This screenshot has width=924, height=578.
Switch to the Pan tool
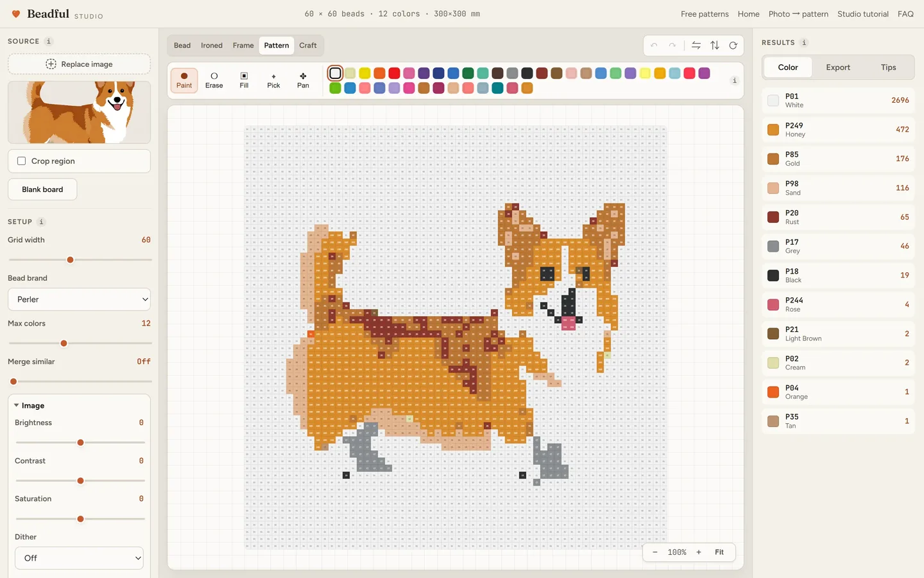pos(303,80)
